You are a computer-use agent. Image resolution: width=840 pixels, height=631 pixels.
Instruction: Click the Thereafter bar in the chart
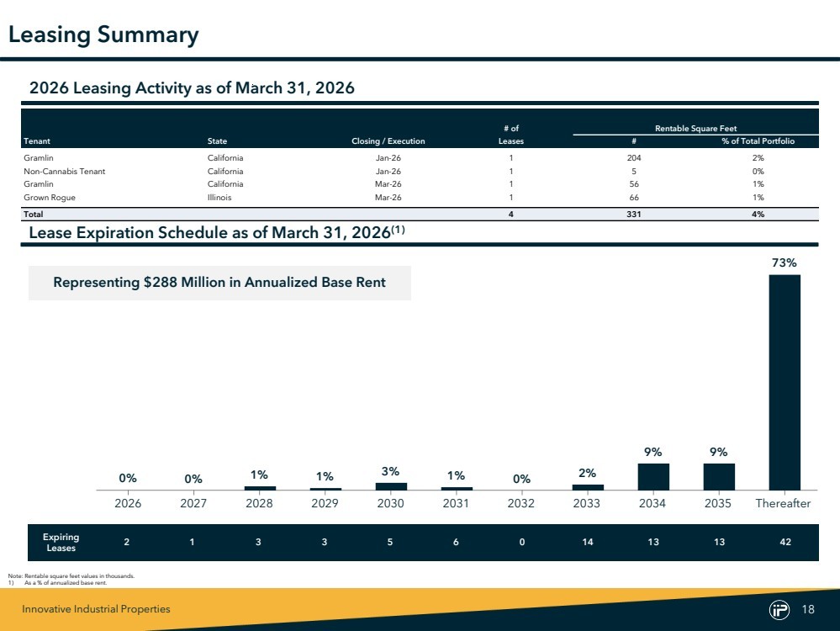pyautogui.click(x=785, y=382)
